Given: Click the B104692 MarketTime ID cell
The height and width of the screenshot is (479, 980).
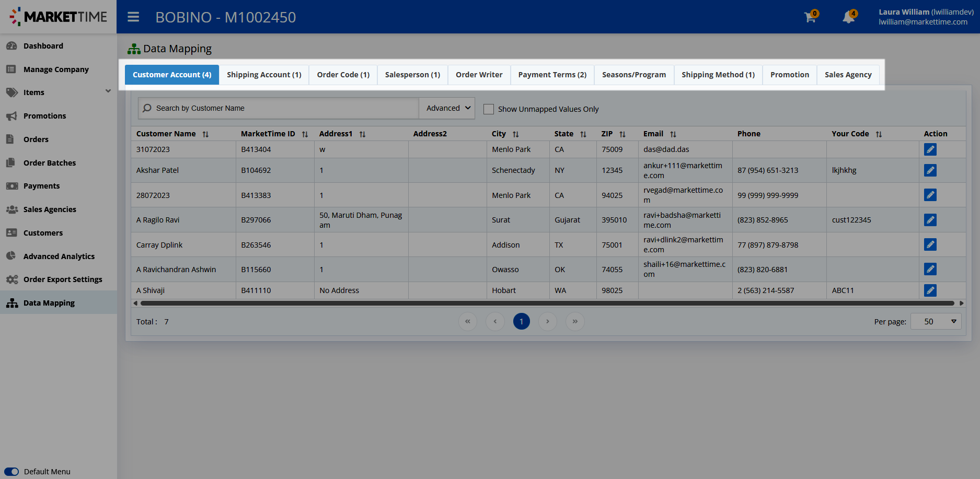Looking at the screenshot, I should 275,170.
